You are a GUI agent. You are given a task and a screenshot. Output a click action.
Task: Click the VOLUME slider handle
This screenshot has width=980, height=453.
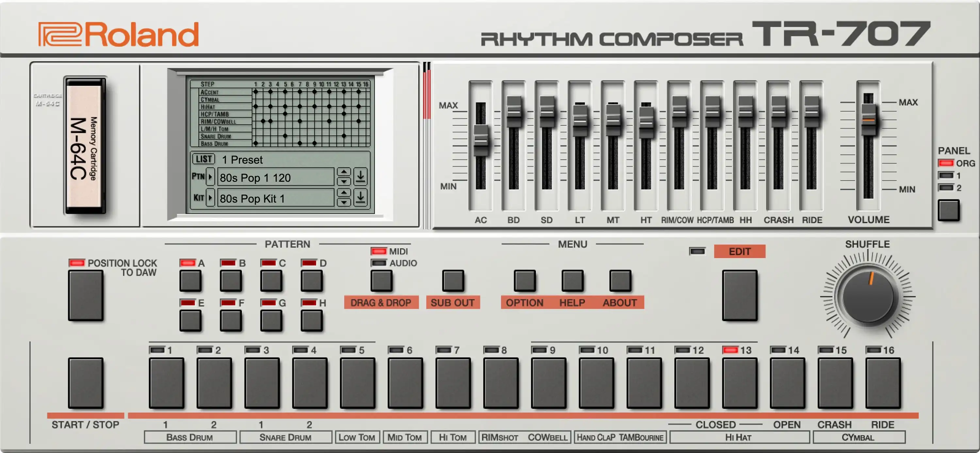[x=868, y=119]
